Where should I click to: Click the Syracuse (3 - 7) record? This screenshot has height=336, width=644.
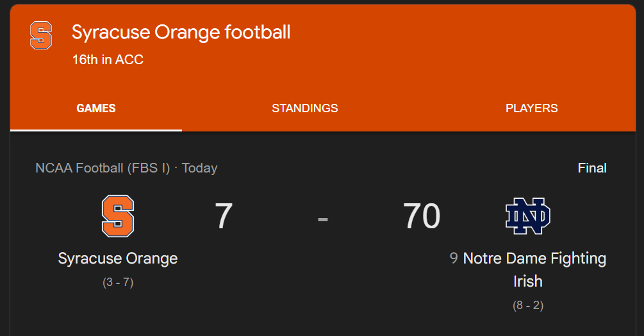(x=118, y=282)
